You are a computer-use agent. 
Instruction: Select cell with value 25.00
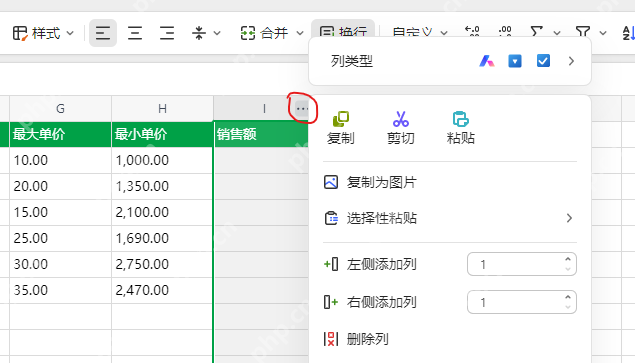[60, 238]
